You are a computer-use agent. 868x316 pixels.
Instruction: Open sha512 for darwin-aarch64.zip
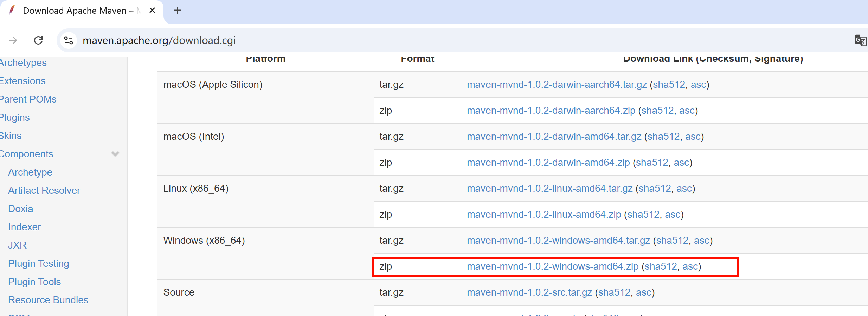click(x=658, y=111)
